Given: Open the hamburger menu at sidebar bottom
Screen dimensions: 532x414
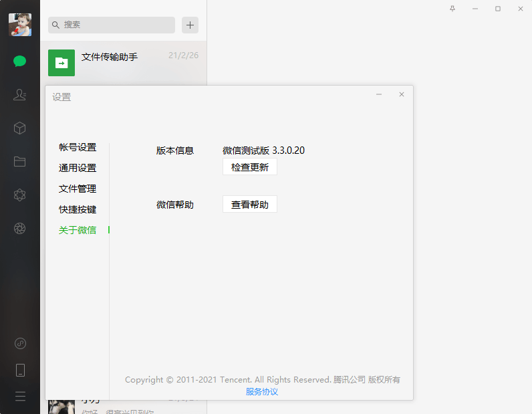Looking at the screenshot, I should coord(20,396).
